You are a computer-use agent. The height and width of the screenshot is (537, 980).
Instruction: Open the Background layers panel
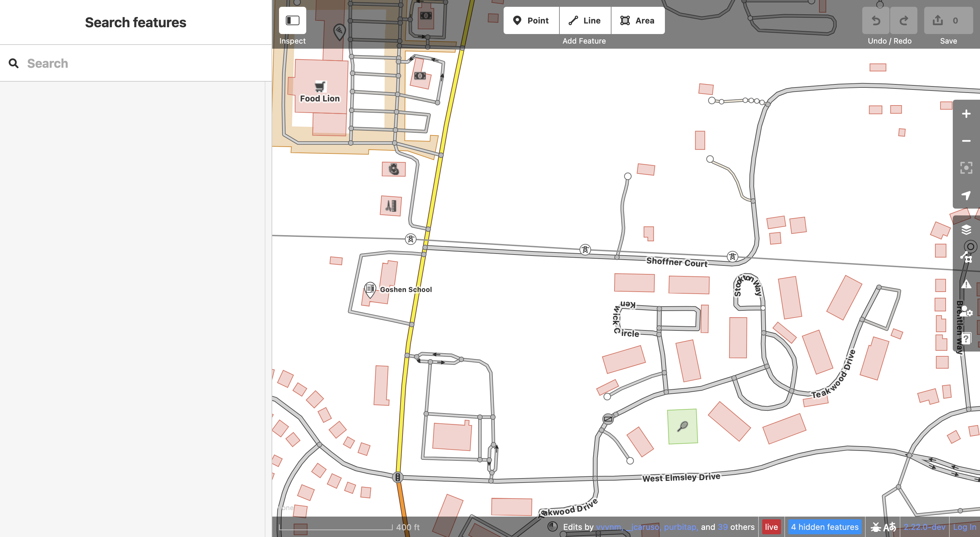[x=966, y=229]
